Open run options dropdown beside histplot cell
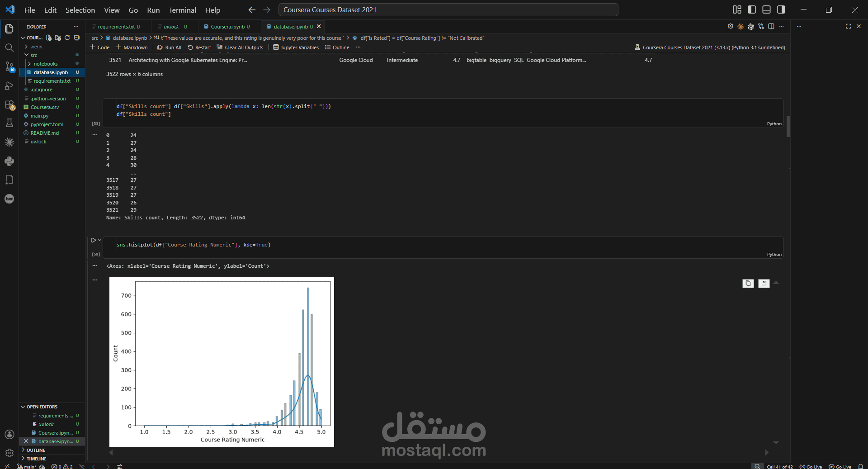Viewport: 868px width, 469px height. point(99,240)
